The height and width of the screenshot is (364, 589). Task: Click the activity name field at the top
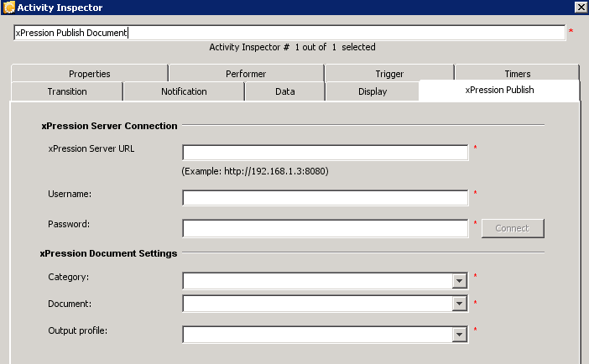(x=289, y=33)
